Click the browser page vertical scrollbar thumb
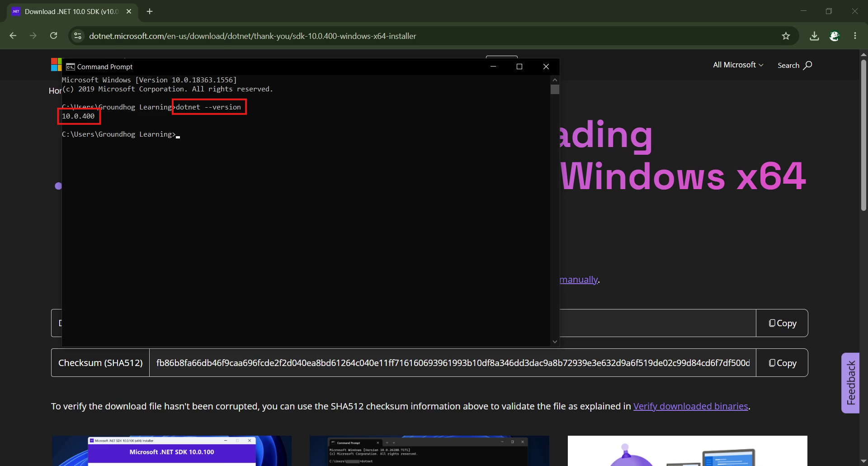This screenshot has width=868, height=466. 863,135
